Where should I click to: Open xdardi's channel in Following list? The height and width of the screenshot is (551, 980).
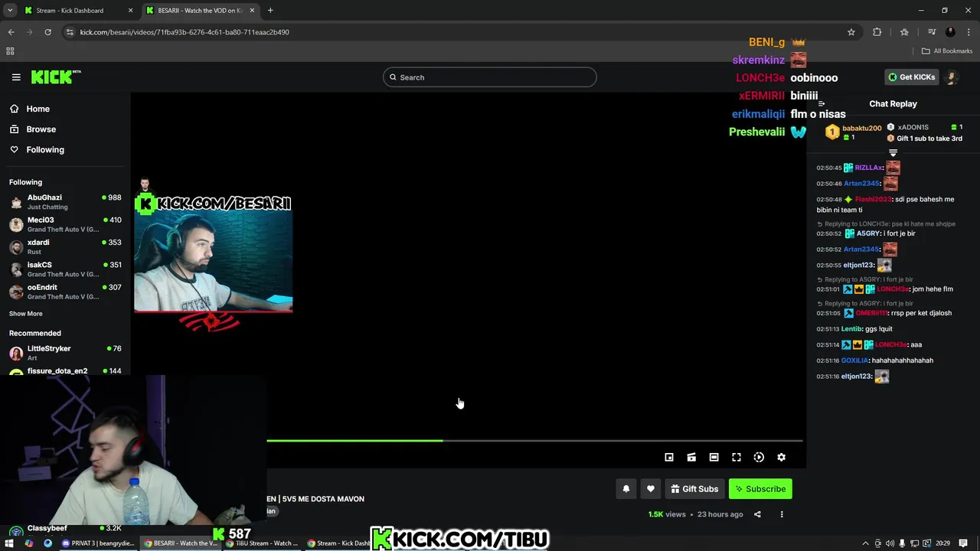click(x=65, y=246)
